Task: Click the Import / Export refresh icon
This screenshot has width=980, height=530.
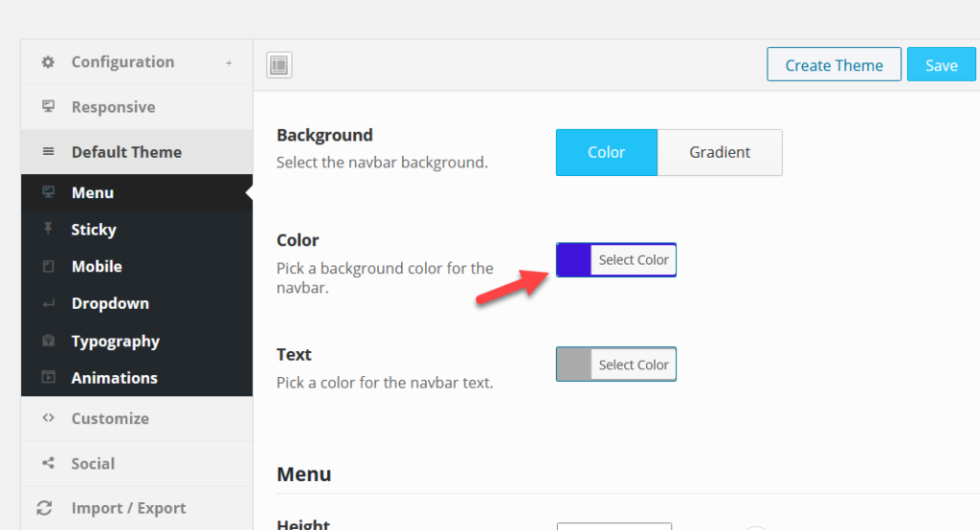Action: point(44,508)
